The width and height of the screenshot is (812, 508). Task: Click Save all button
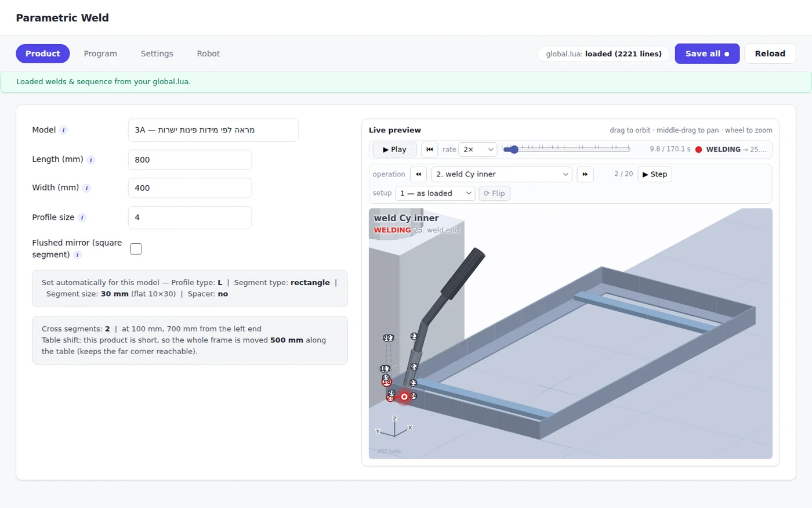click(707, 53)
